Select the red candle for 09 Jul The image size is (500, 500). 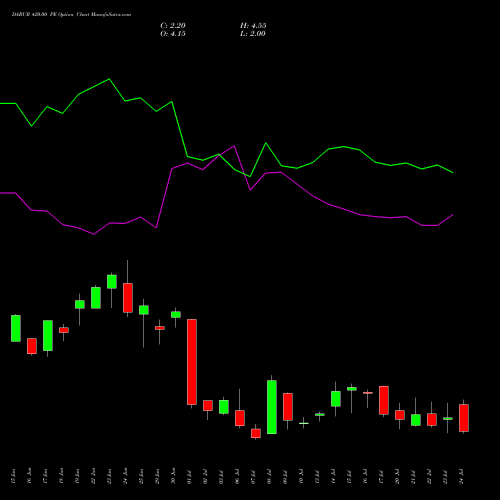288,407
